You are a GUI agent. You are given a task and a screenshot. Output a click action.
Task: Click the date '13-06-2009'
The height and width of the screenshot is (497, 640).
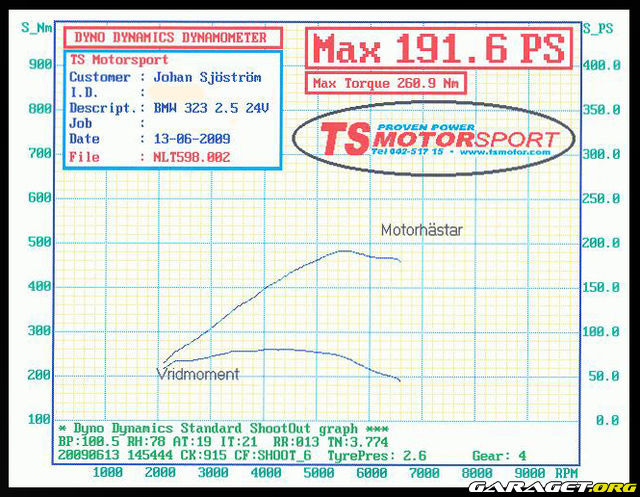(x=192, y=139)
